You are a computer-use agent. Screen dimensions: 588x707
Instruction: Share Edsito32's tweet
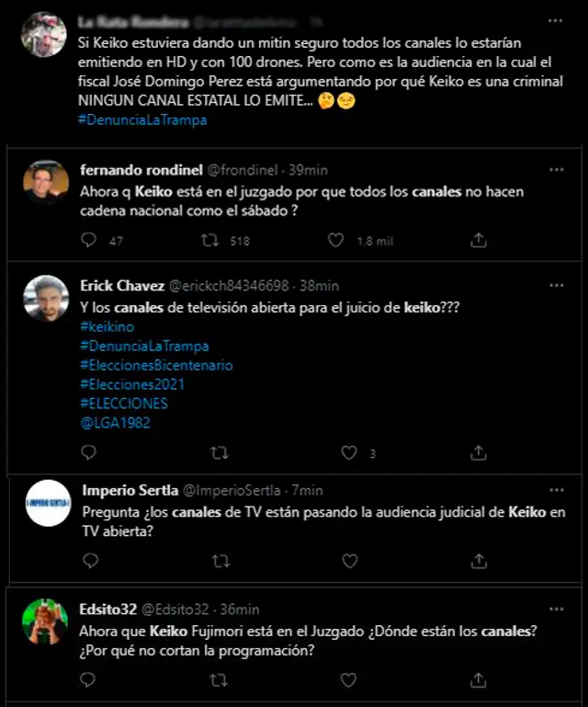click(x=478, y=681)
